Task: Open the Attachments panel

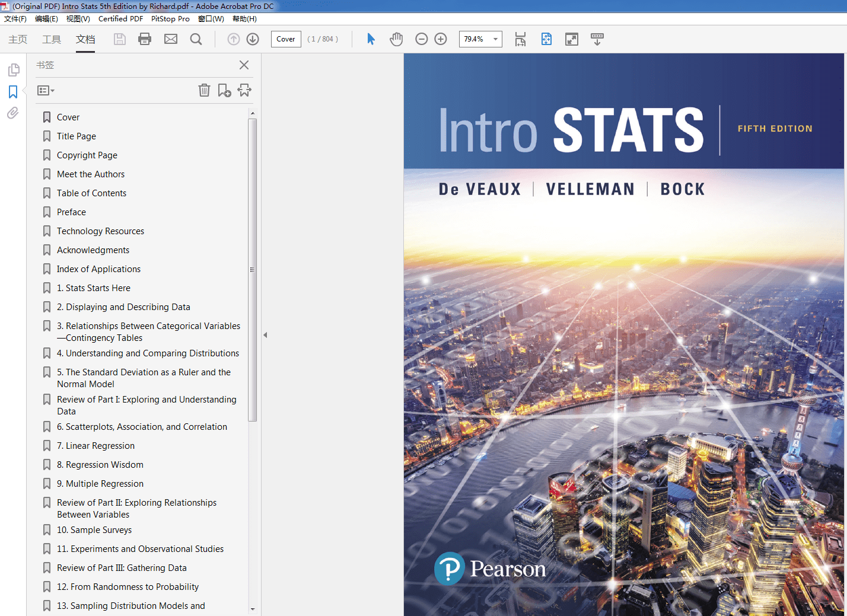Action: pos(12,113)
